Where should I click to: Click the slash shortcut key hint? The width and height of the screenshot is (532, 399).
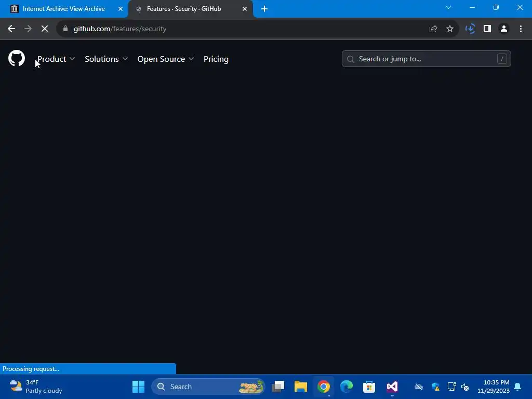tap(502, 59)
